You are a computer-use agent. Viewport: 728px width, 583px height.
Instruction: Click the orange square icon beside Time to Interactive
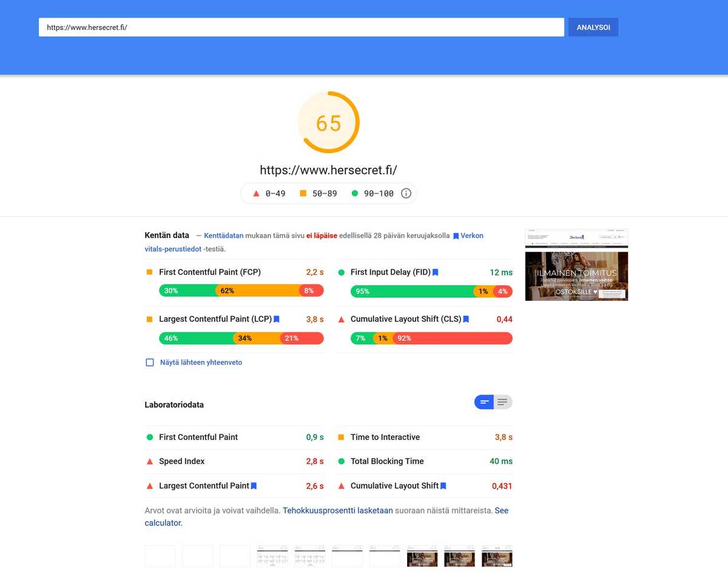[341, 437]
